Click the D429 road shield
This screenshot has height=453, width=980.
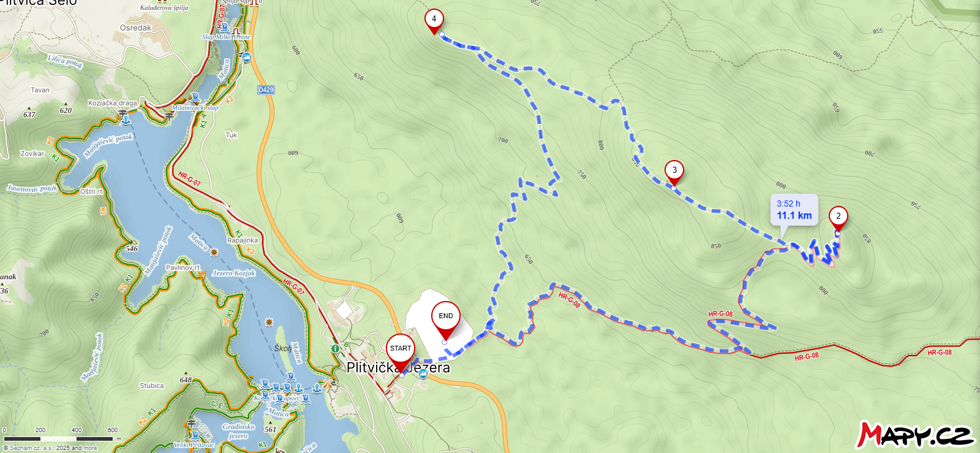tap(266, 90)
